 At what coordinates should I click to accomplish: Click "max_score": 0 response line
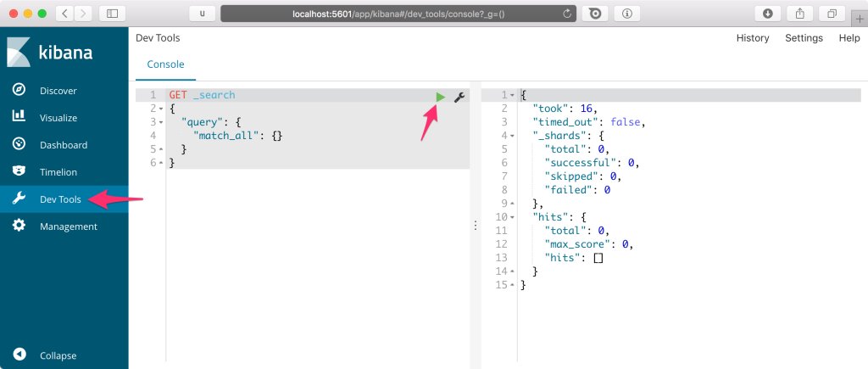589,243
